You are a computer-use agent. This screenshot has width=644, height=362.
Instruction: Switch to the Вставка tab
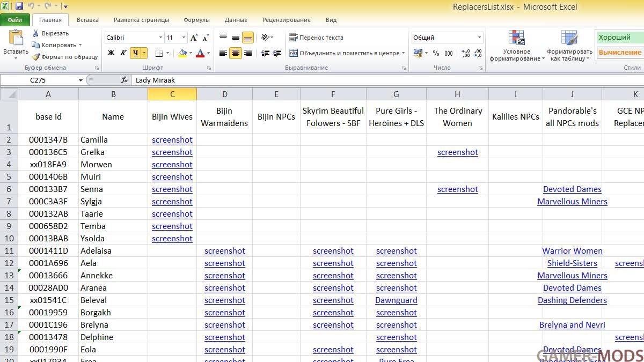pos(87,20)
